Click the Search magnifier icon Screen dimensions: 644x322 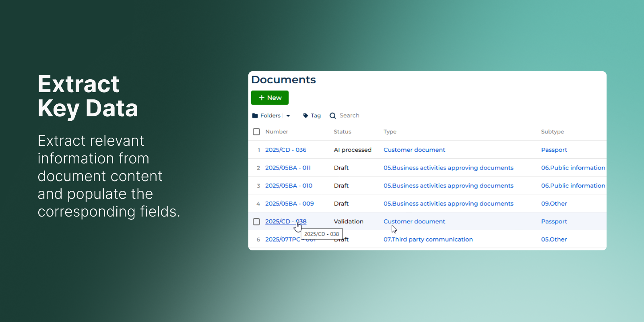(x=332, y=116)
